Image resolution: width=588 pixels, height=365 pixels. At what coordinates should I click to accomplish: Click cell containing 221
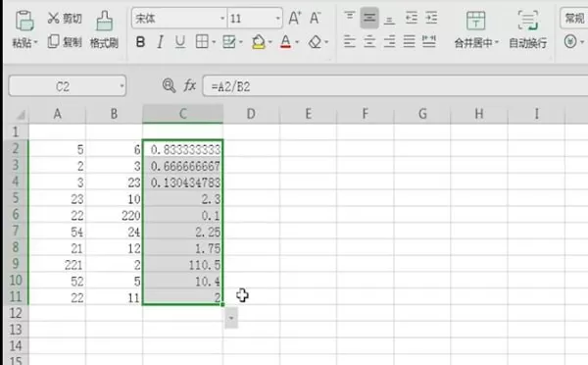coord(58,265)
